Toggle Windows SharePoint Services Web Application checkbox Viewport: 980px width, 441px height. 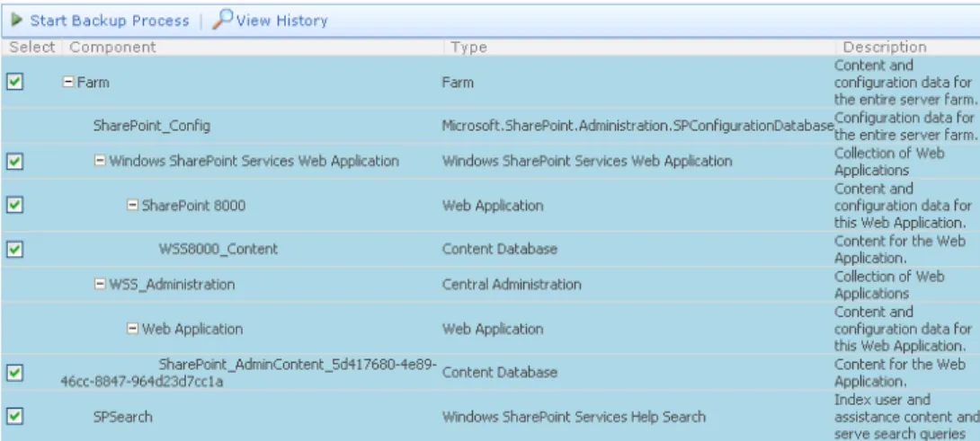[x=15, y=161]
